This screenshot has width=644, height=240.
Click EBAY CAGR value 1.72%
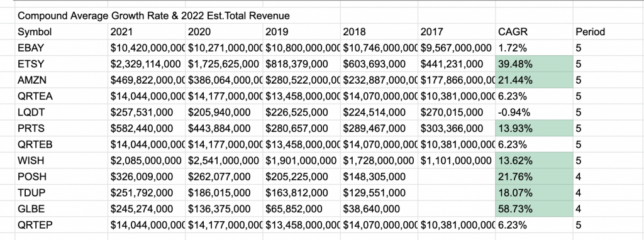[x=535, y=48]
